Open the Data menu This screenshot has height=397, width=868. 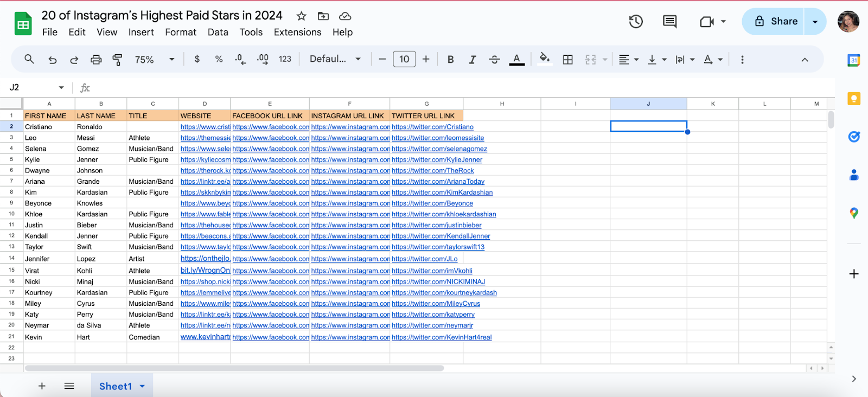[218, 32]
